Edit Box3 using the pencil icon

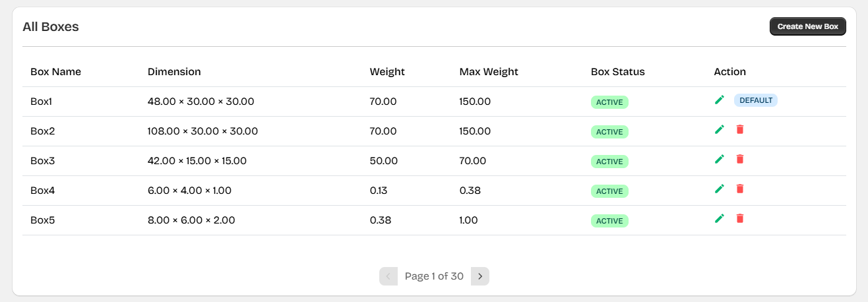pyautogui.click(x=720, y=159)
